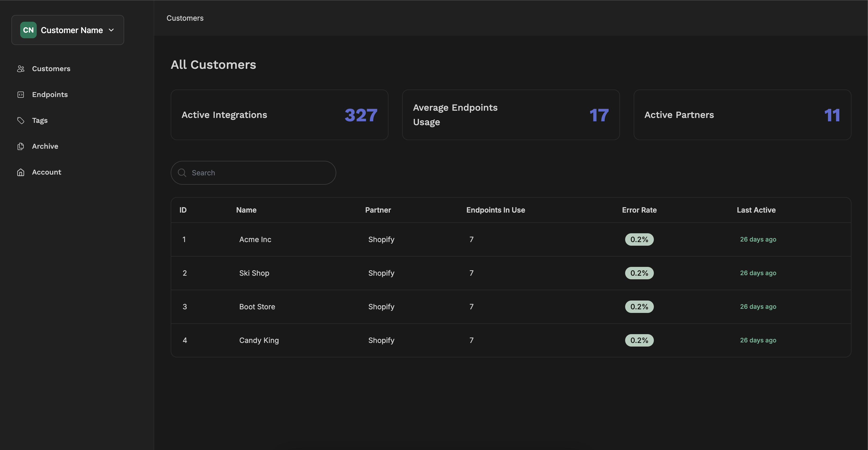The image size is (868, 450).
Task: Click '26 days ago' in Boot Store row
Action: tap(758, 307)
